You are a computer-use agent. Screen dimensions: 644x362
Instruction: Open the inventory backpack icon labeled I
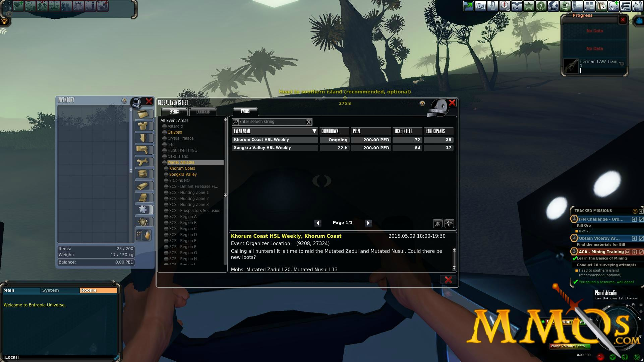[x=565, y=6]
